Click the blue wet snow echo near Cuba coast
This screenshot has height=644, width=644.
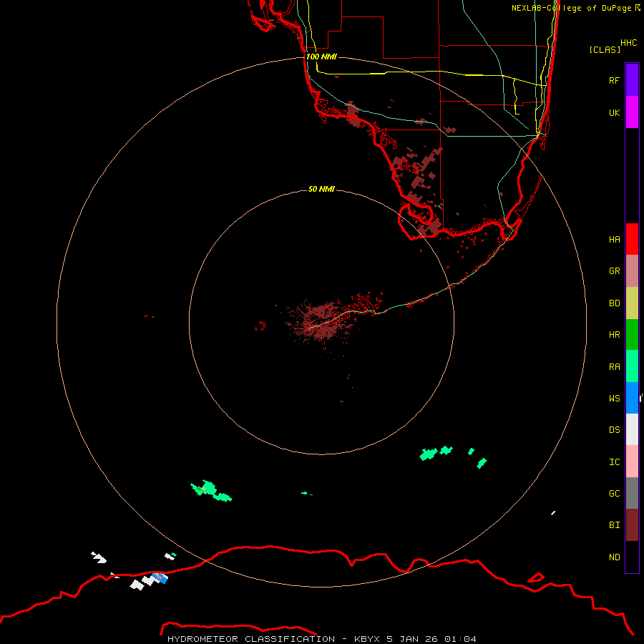tap(160, 578)
